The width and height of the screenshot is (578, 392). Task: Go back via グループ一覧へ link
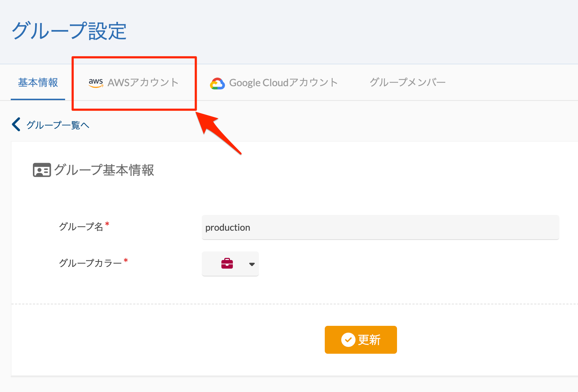point(58,125)
